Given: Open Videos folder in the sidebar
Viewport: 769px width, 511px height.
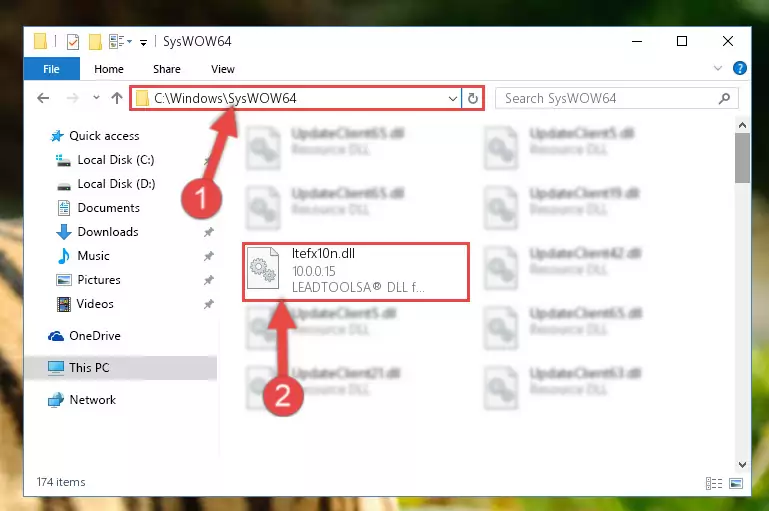Looking at the screenshot, I should [95, 304].
